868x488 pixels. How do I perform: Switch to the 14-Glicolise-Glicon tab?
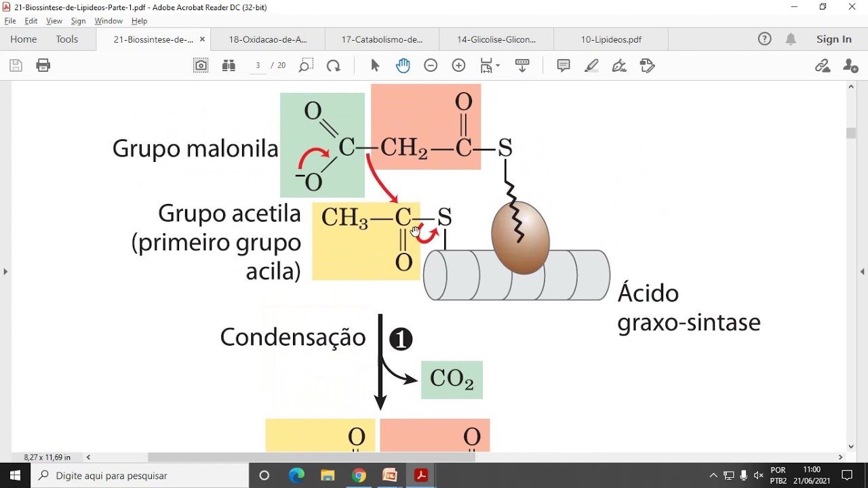coord(496,39)
